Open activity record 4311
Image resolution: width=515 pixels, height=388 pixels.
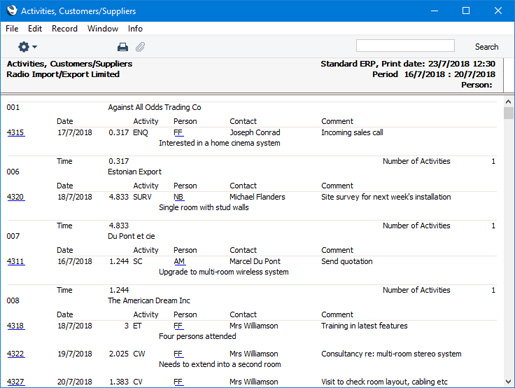coord(16,261)
